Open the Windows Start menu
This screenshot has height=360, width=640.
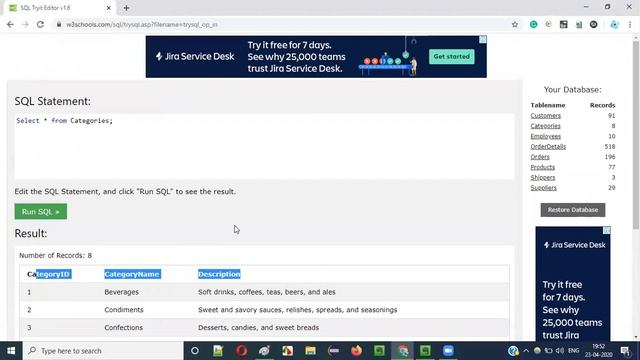click(x=11, y=351)
